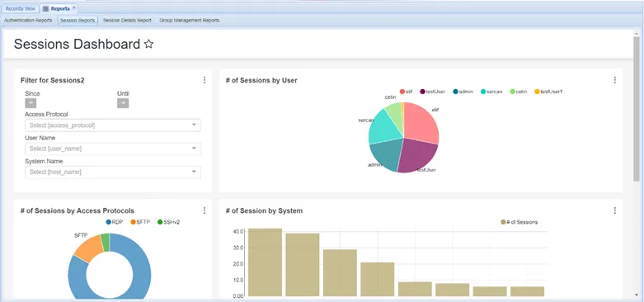Open Group Management Reports
The width and height of the screenshot is (644, 302).
point(190,20)
